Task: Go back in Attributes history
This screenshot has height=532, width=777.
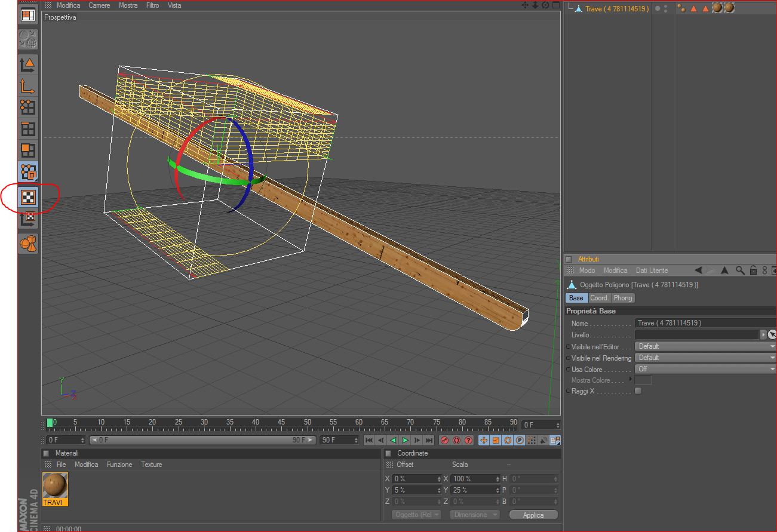Action: [x=699, y=270]
